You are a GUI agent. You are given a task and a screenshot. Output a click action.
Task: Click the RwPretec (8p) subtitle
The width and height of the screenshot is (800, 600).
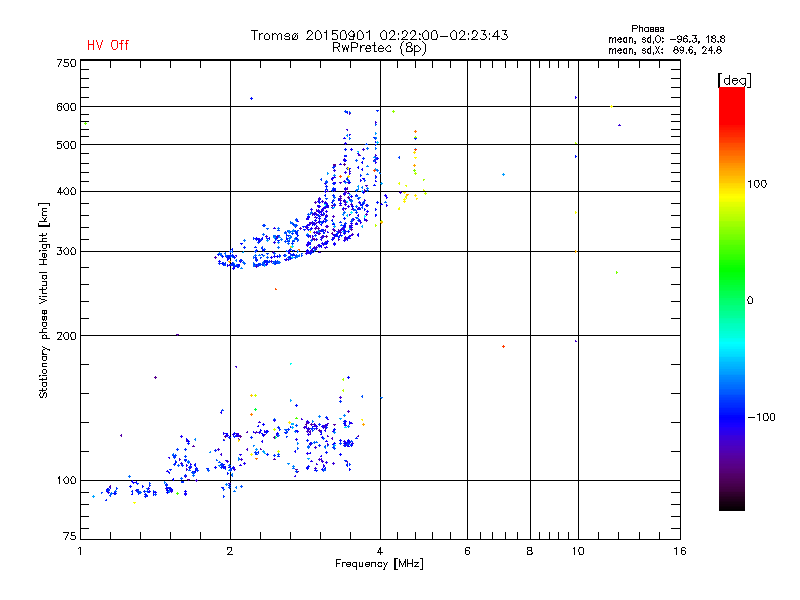pyautogui.click(x=379, y=48)
